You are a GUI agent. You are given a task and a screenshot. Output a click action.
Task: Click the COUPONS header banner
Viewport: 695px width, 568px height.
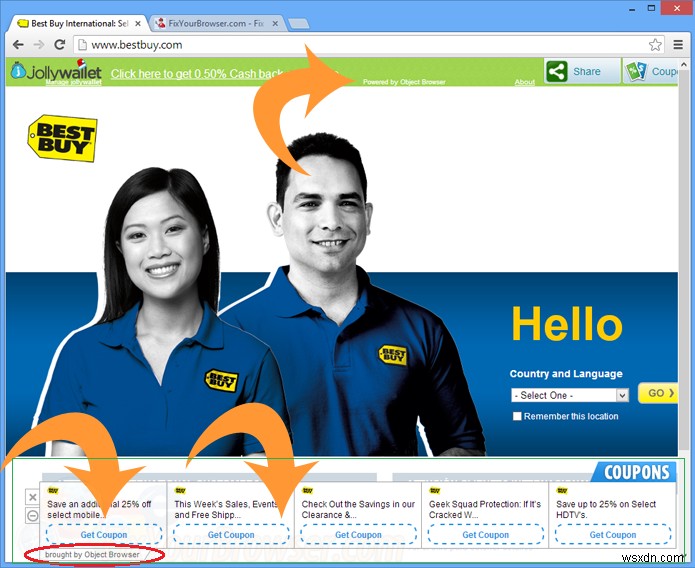click(x=634, y=472)
